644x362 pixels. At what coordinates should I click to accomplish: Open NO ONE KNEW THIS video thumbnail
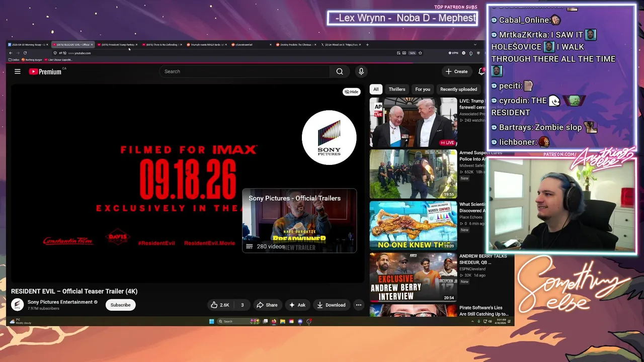pos(414,226)
